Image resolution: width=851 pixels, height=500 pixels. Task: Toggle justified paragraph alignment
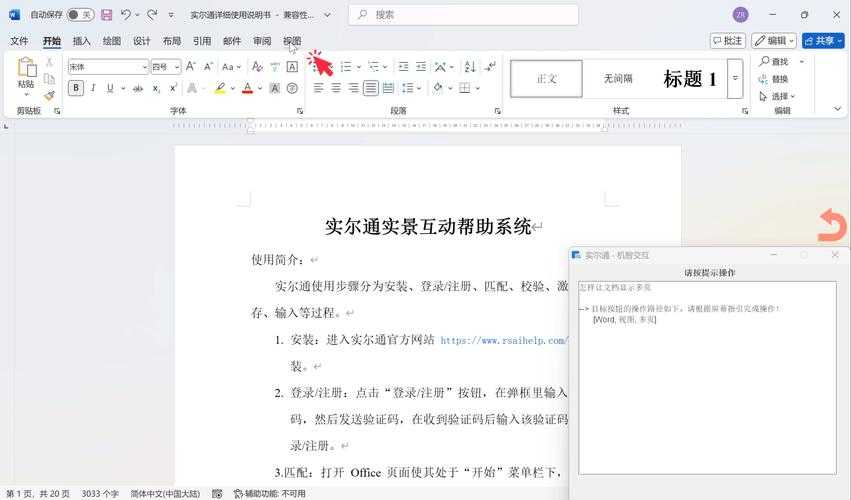point(371,88)
